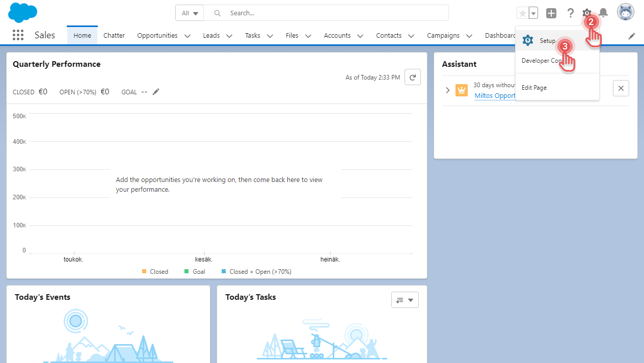
Task: Open the All search scope dropdown
Action: pos(189,13)
